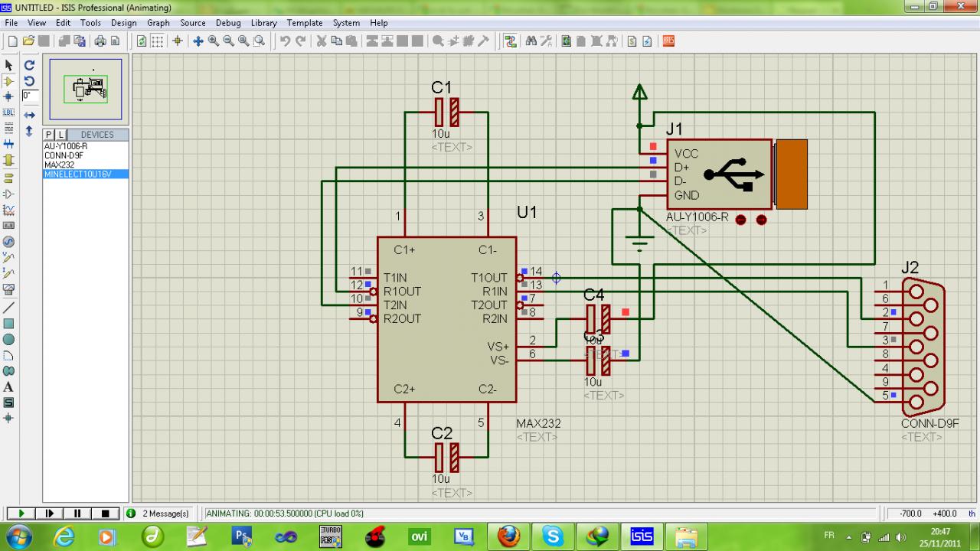Toggle the grid display
This screenshot has width=980, height=551.
pos(157,41)
